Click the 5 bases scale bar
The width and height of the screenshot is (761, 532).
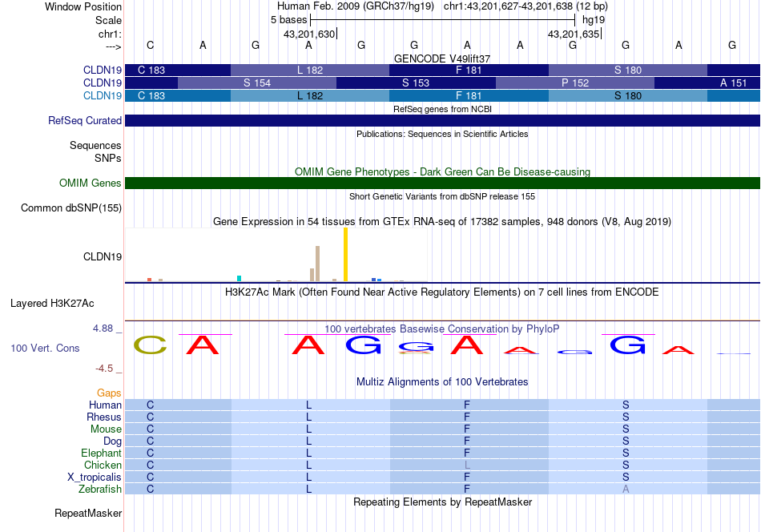tap(442, 20)
